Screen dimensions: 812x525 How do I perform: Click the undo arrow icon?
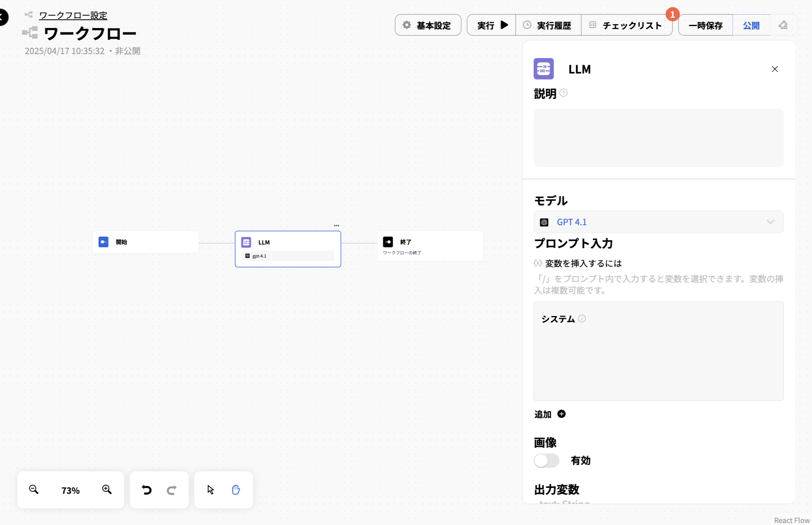147,490
